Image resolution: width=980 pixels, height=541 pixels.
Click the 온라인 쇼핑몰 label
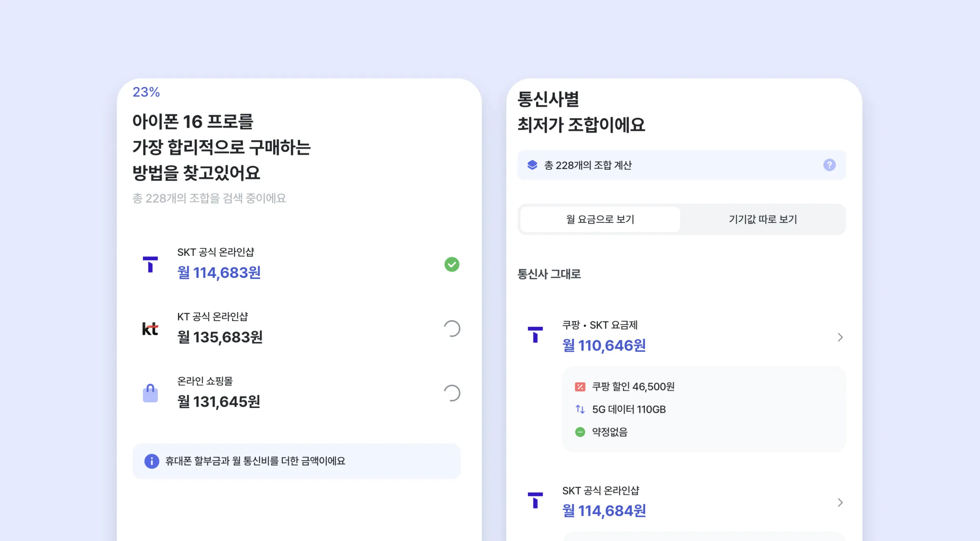[205, 381]
